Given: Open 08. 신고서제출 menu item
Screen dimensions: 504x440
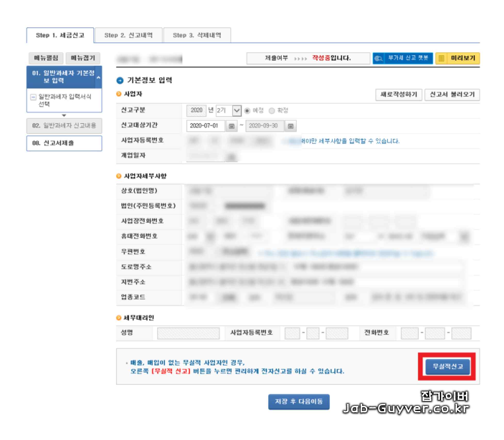Looking at the screenshot, I should click(x=64, y=143).
